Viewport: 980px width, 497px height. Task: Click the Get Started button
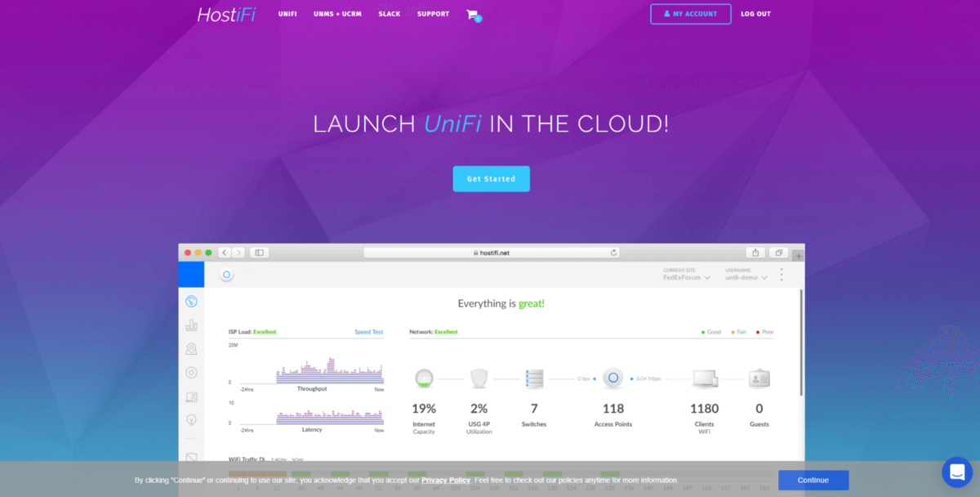(x=491, y=178)
